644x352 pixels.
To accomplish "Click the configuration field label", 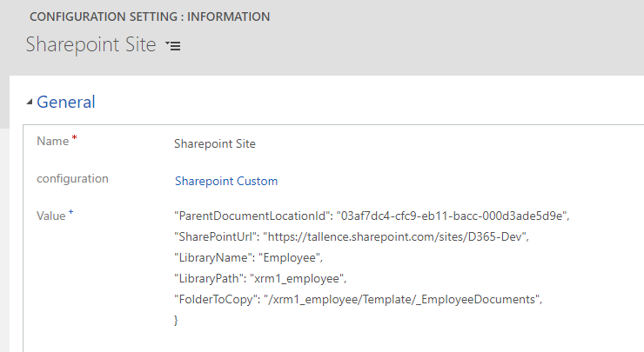I will (73, 178).
